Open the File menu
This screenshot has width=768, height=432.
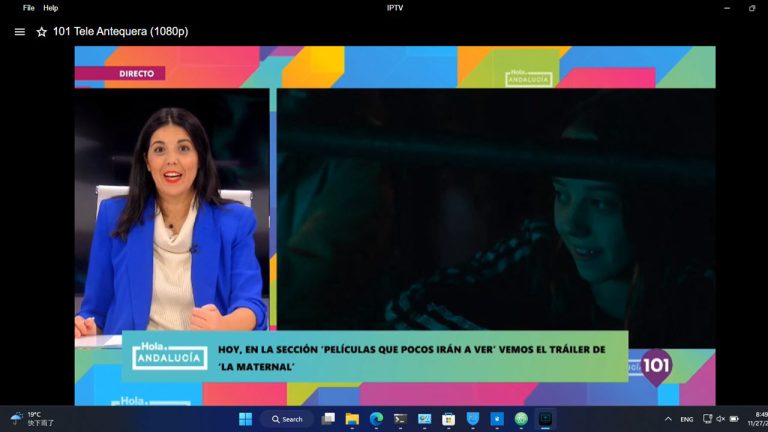(x=29, y=8)
